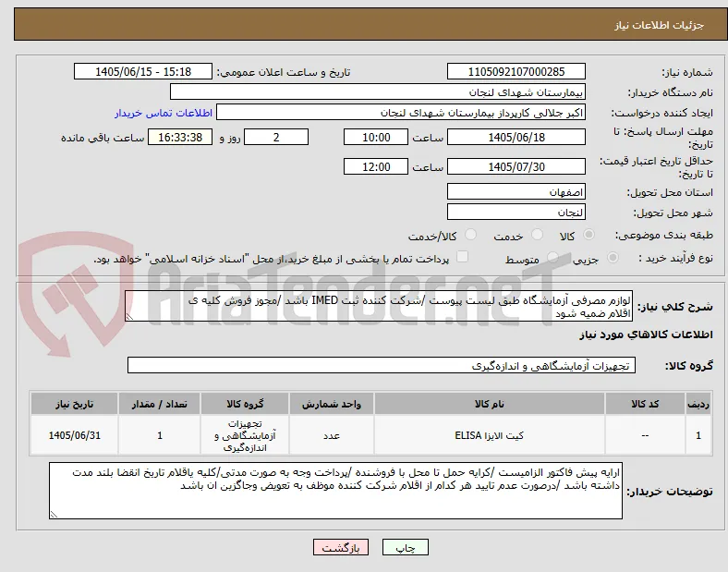Click the price validity date 1405/07/30
The height and width of the screenshot is (572, 728).
tap(516, 166)
